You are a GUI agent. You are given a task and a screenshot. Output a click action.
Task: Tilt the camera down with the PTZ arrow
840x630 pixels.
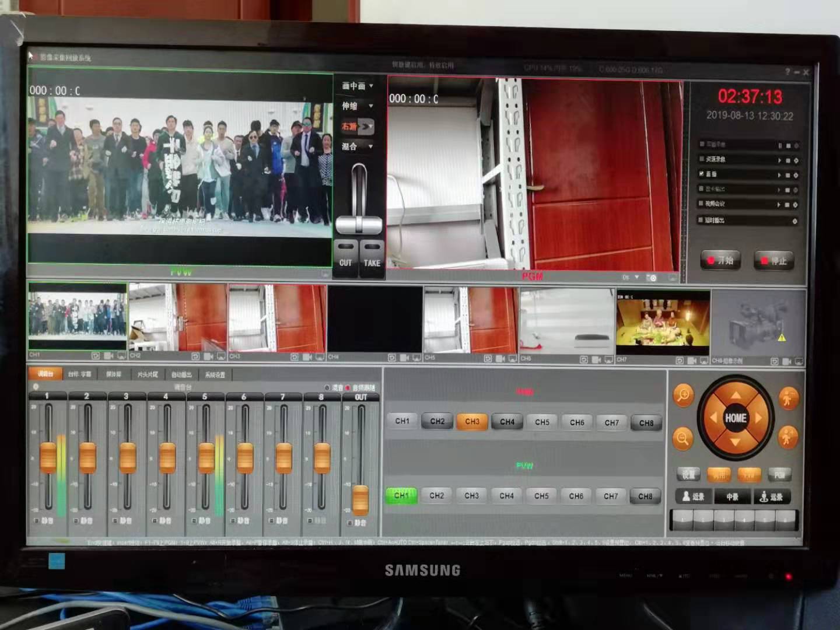click(736, 442)
